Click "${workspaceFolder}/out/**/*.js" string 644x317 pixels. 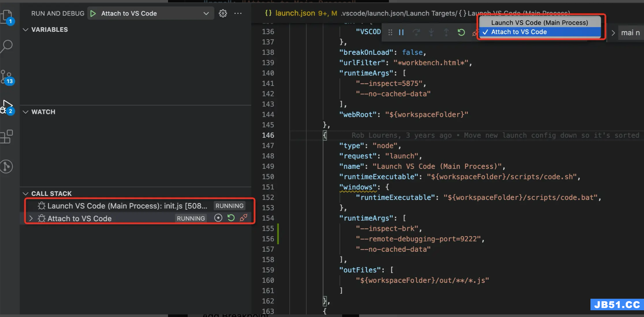click(422, 280)
